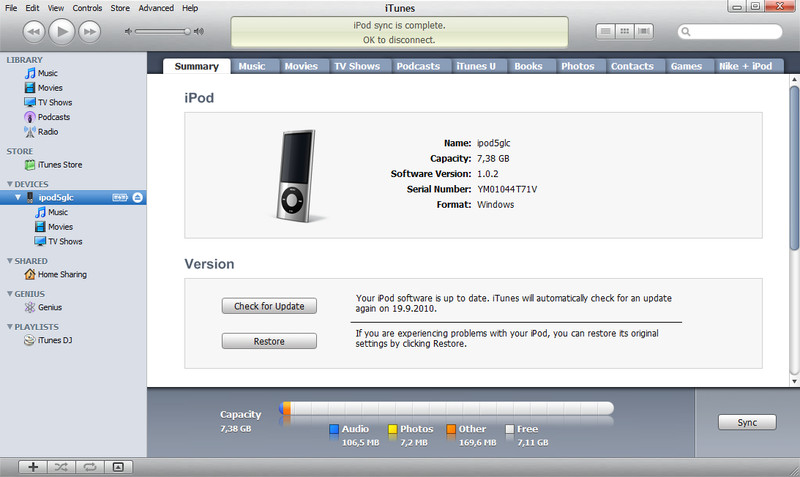
Task: Click the Play button
Action: point(62,32)
